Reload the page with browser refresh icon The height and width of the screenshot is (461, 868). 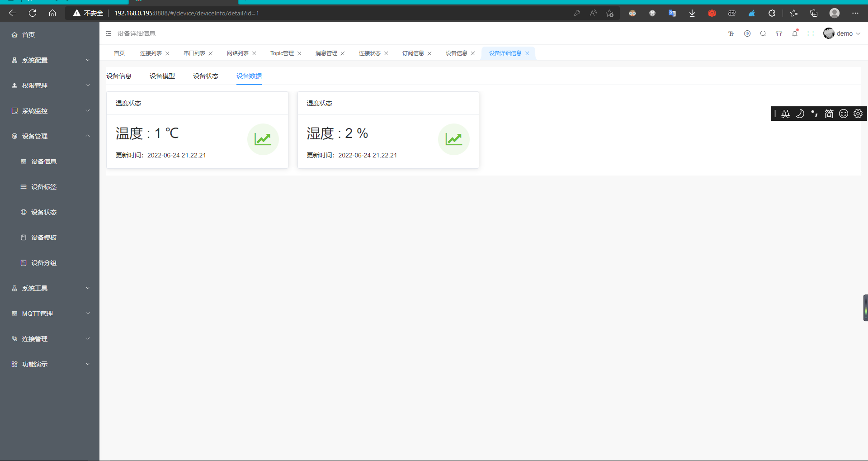click(33, 13)
